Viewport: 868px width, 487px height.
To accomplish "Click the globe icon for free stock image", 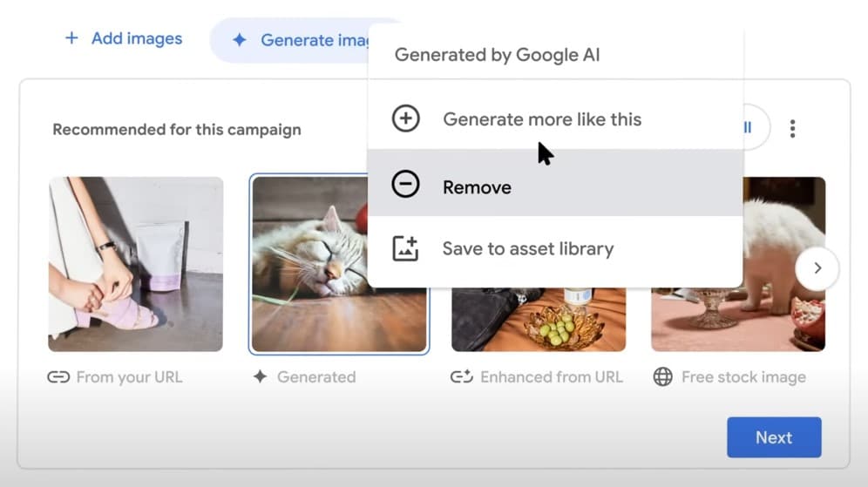I will click(x=663, y=377).
